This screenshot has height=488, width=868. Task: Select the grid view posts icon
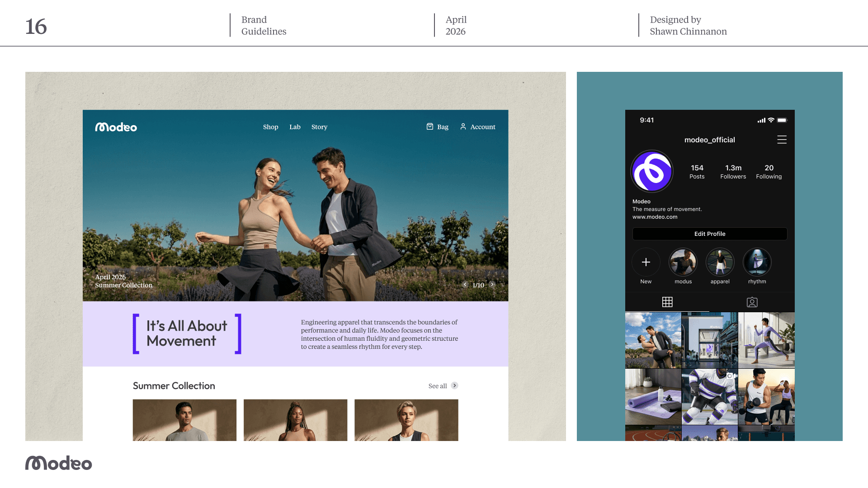tap(667, 302)
